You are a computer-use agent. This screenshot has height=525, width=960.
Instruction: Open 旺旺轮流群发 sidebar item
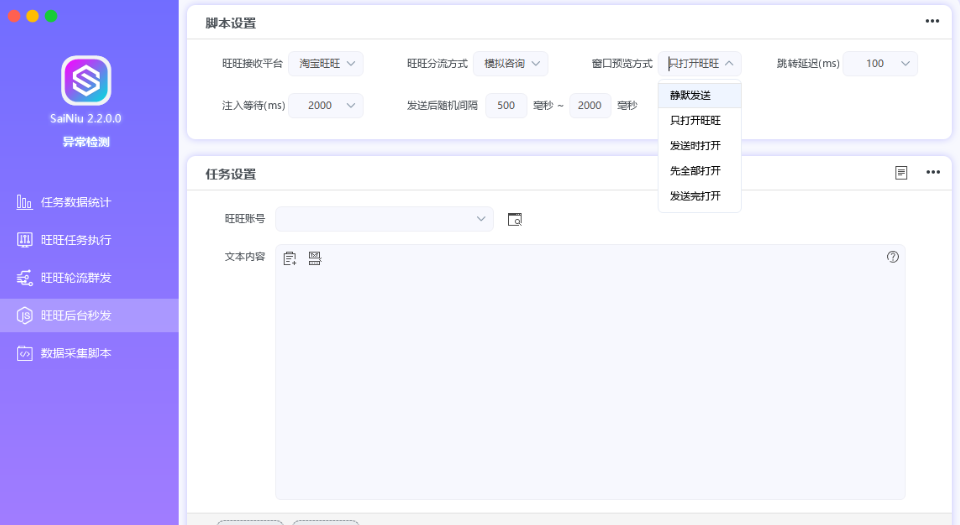[76, 278]
